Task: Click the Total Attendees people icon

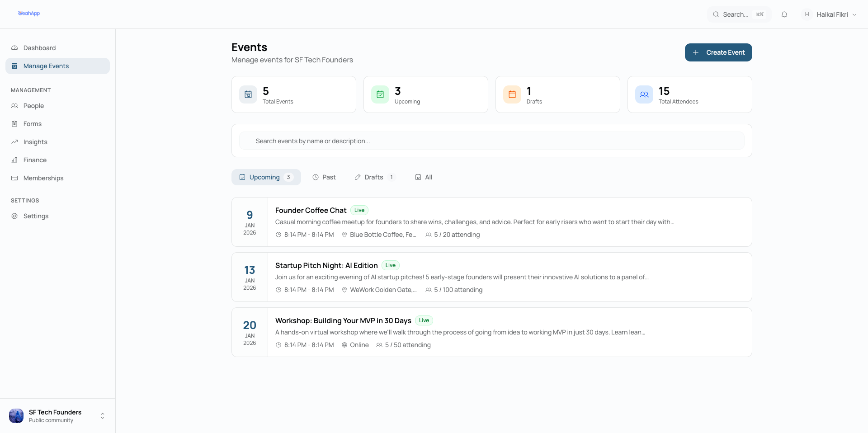Action: 644,94
